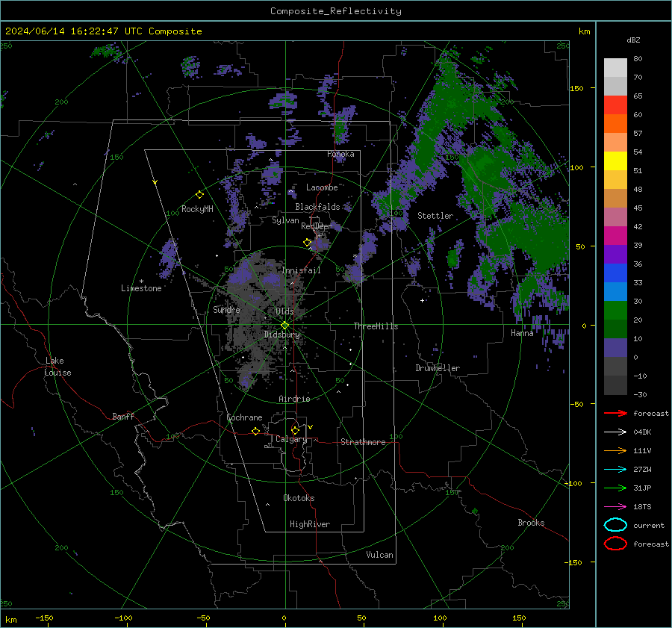Screen dimensions: 672x628
Task: Click the Brooks city label
Action: tap(531, 523)
